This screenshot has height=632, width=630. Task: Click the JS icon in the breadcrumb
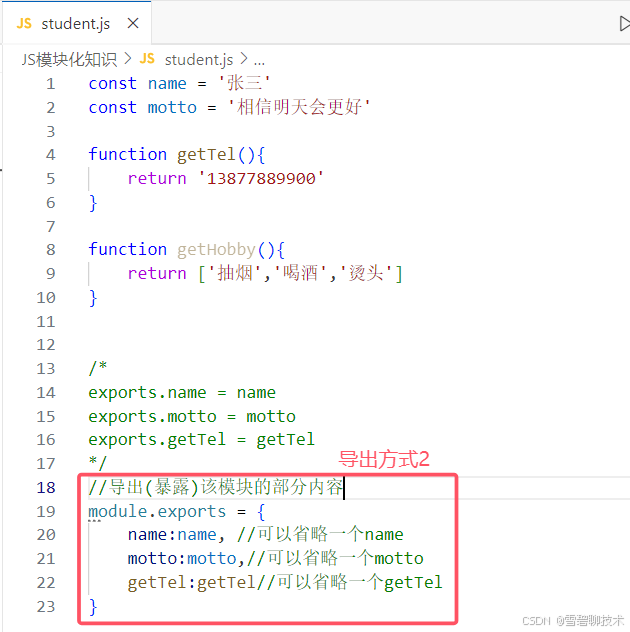click(147, 59)
